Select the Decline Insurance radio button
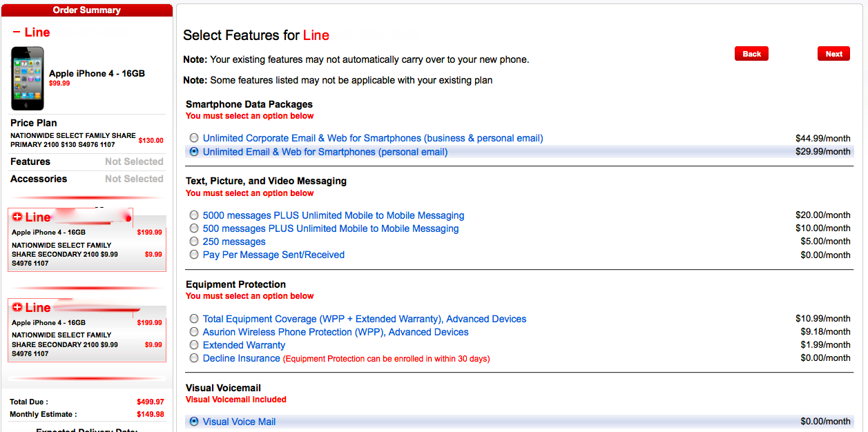 click(194, 358)
